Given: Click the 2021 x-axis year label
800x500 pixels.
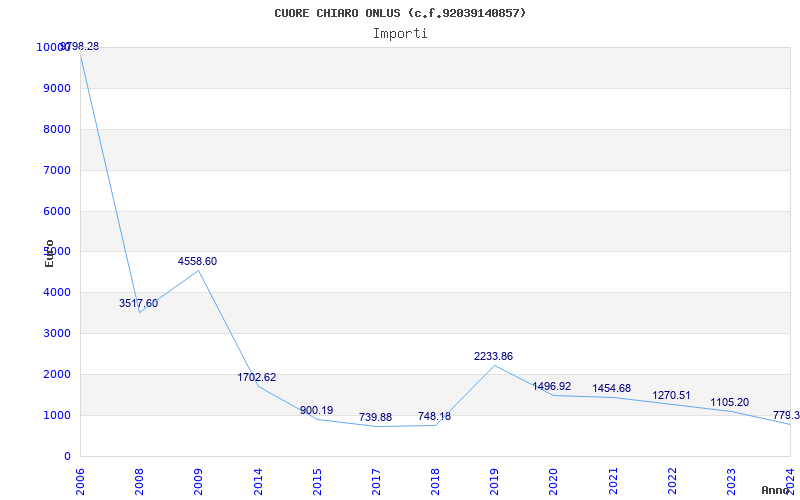Looking at the screenshot, I should [x=613, y=481].
